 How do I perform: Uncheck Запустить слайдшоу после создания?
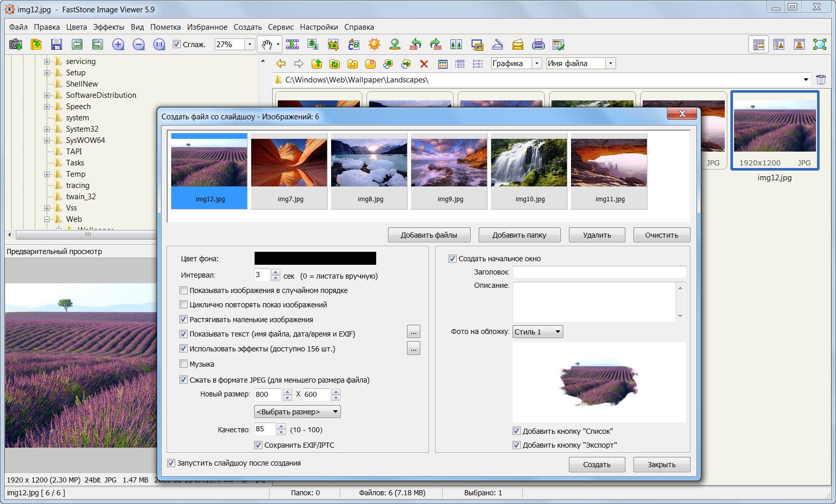(x=171, y=463)
